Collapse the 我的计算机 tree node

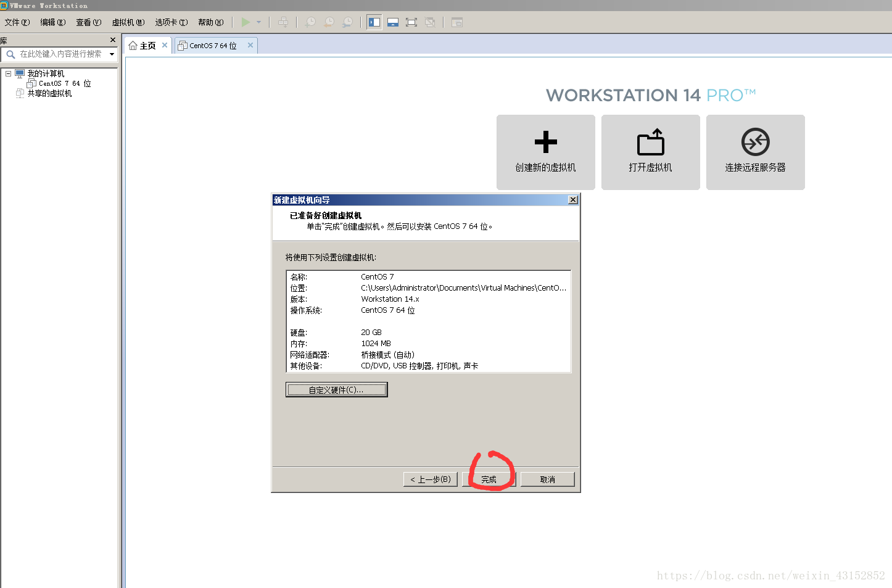(9, 73)
